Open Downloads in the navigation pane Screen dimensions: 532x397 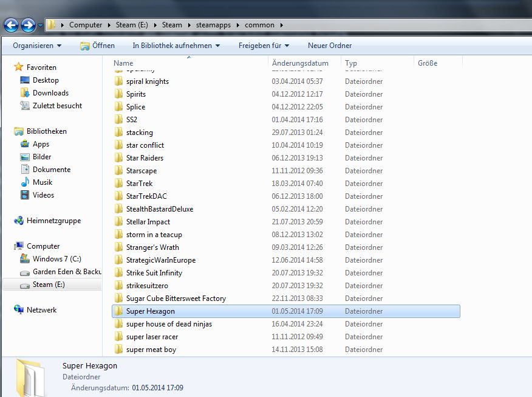(50, 93)
